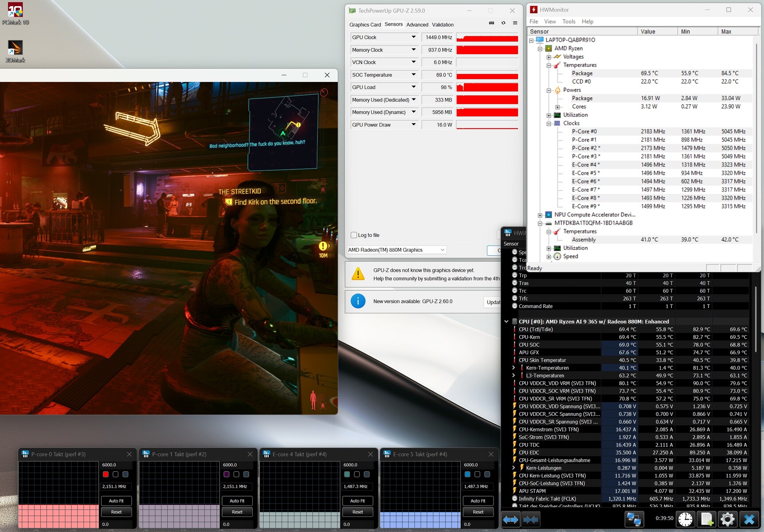Click the teal swatch in E-core 4 graph
This screenshot has height=532, width=764.
(347, 474)
